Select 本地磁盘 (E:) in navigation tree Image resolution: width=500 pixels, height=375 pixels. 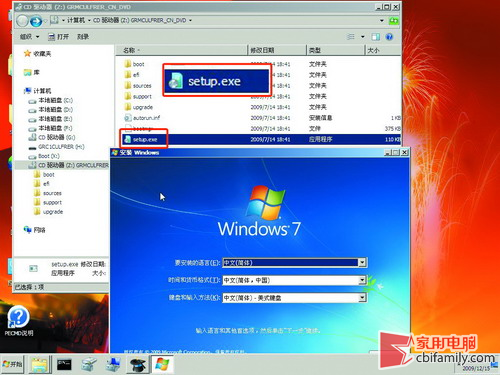click(51, 119)
